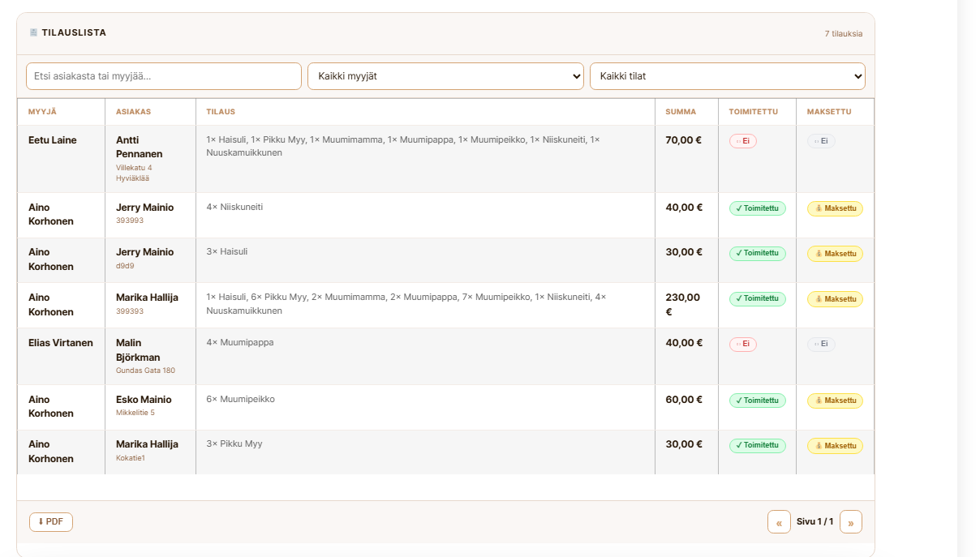Toggle Toimitettu badge on Esko Mainio's order

pos(758,401)
